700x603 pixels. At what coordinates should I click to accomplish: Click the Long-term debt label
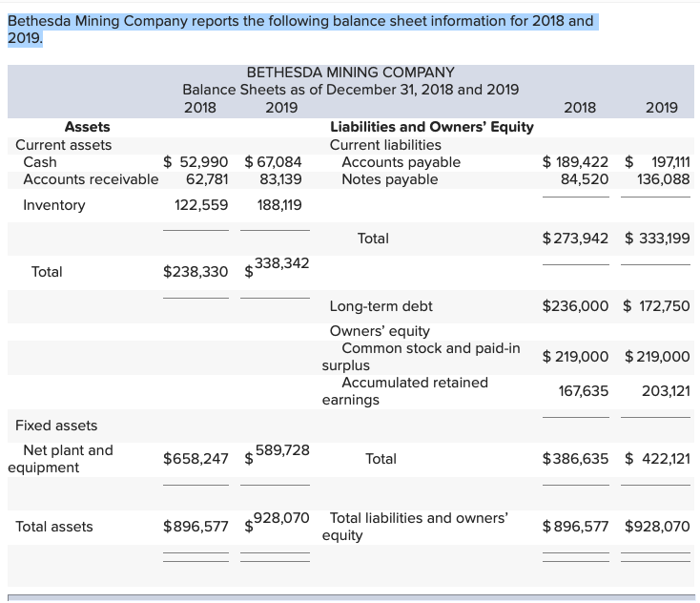(x=381, y=306)
